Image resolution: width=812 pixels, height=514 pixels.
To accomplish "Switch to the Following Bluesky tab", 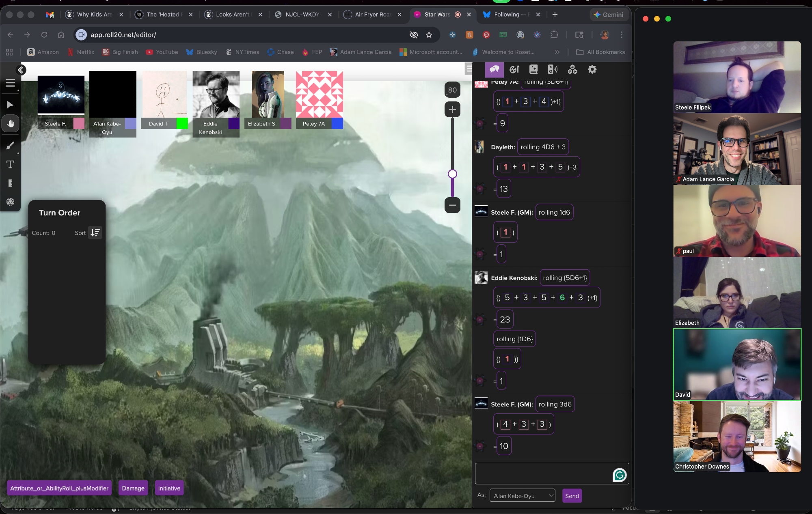I will [510, 15].
